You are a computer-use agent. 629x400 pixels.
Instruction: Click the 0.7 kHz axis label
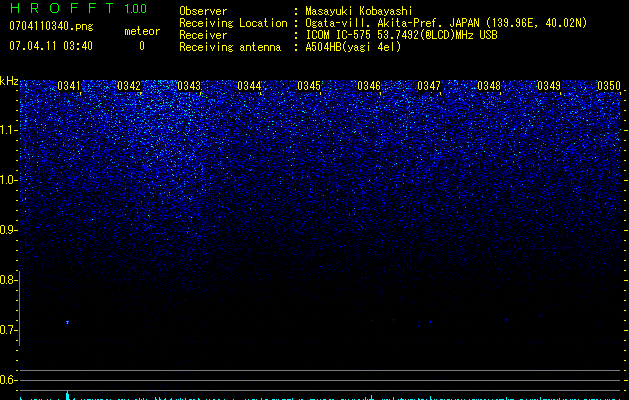[x=8, y=330]
